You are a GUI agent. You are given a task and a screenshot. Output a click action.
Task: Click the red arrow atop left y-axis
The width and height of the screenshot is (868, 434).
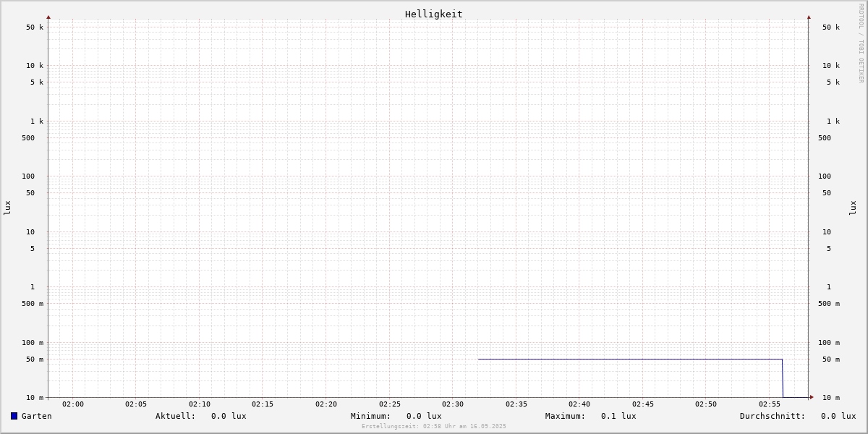48,17
